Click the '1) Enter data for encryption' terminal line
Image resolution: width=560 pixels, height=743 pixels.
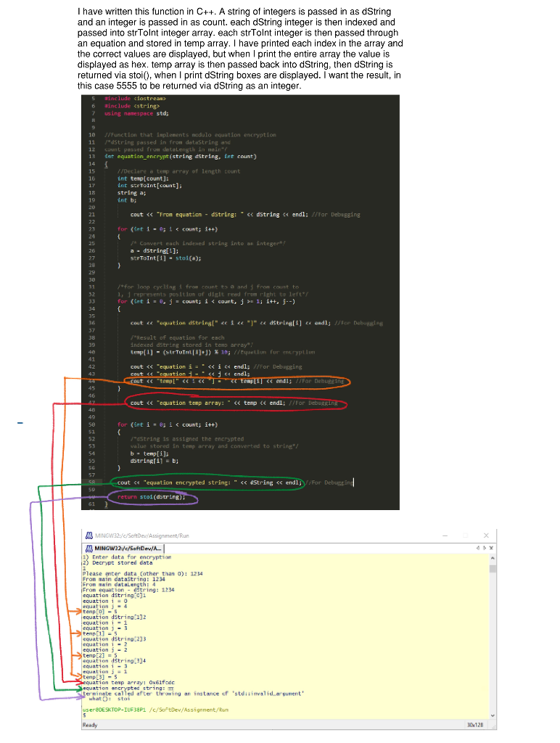pyautogui.click(x=127, y=557)
